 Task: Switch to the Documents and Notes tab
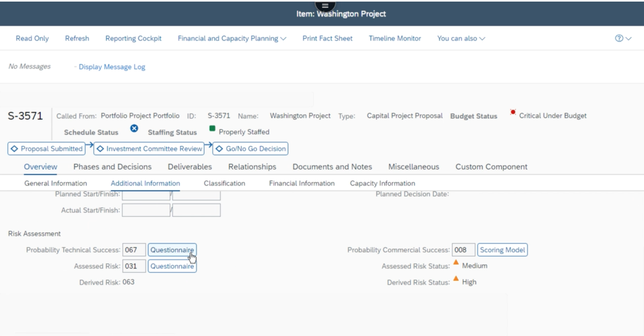tap(332, 166)
